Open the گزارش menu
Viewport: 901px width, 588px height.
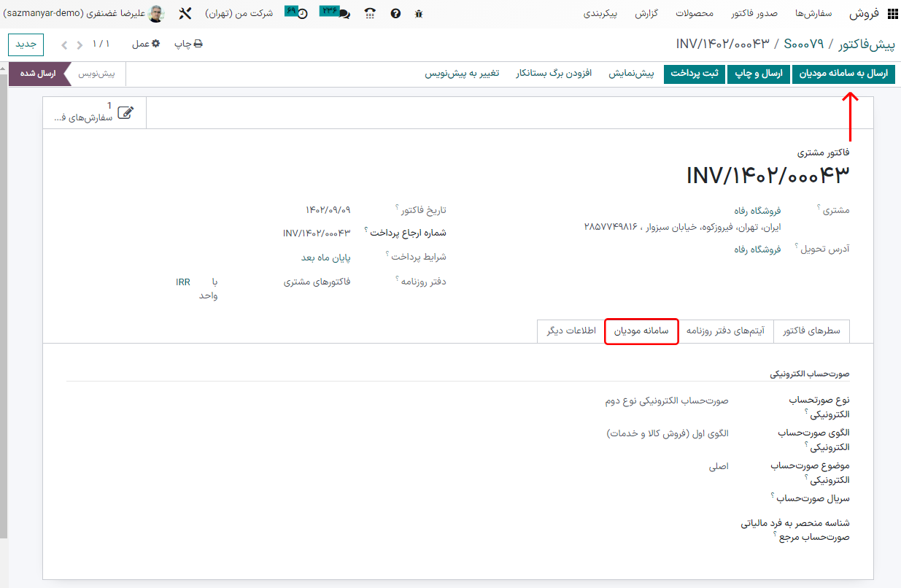[x=647, y=14]
